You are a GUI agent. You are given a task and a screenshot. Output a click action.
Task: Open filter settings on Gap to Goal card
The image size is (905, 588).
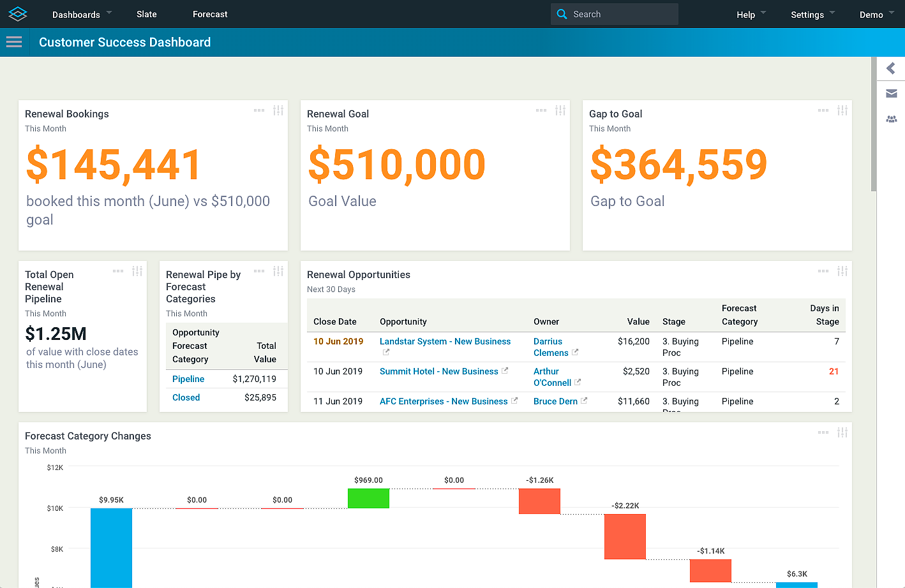(x=842, y=110)
